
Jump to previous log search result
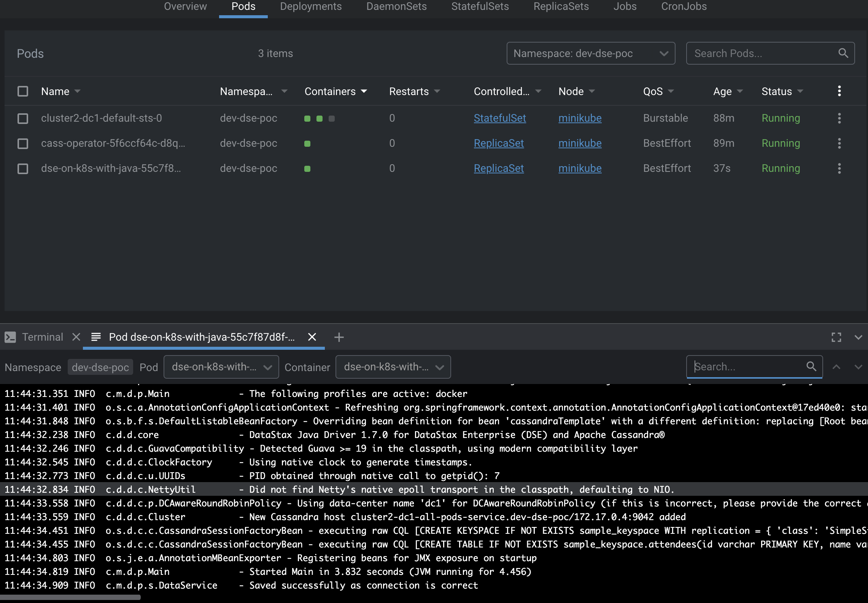(x=836, y=367)
